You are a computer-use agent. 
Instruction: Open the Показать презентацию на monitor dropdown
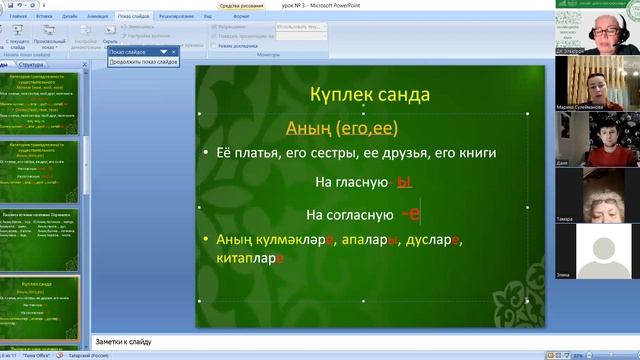301,36
